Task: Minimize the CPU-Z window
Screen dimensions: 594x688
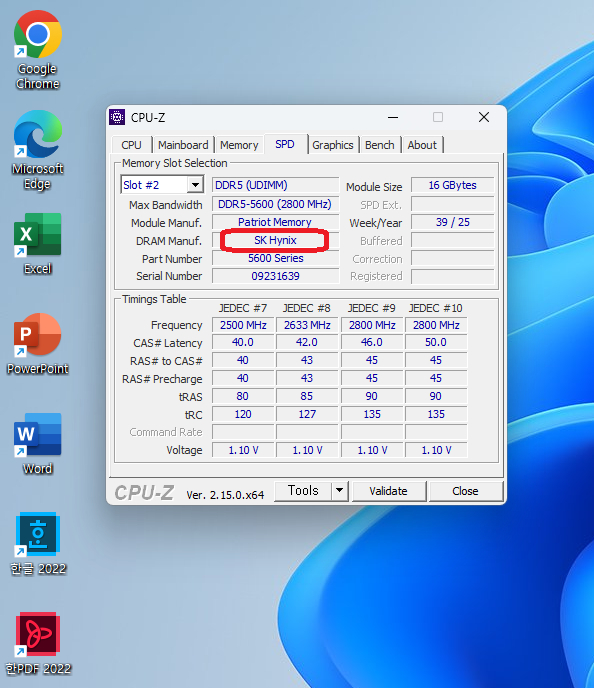Action: click(x=393, y=117)
